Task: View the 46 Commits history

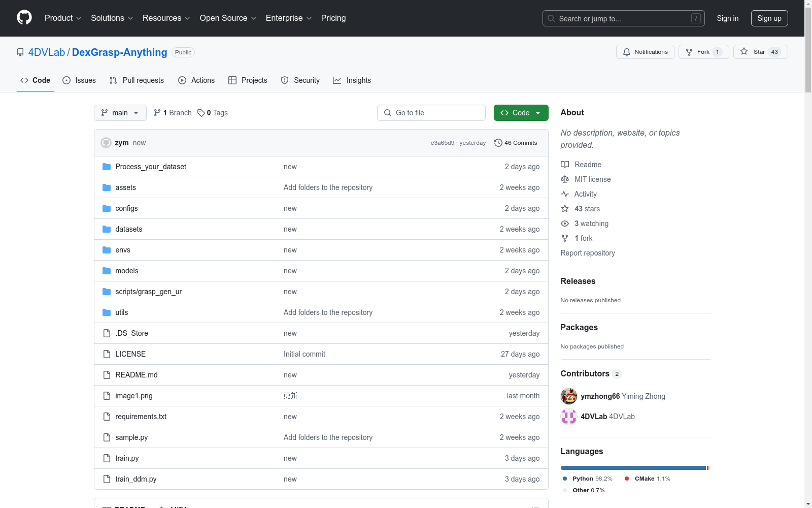Action: (x=516, y=143)
